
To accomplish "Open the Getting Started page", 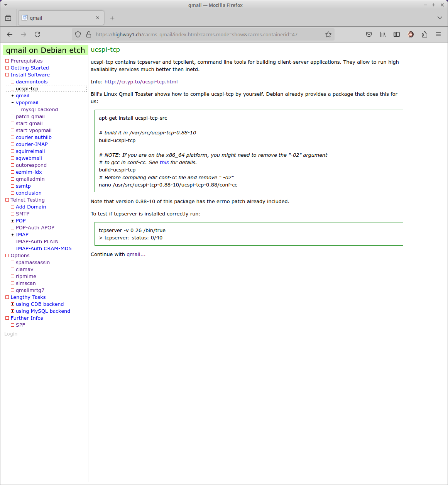I will click(x=30, y=68).
